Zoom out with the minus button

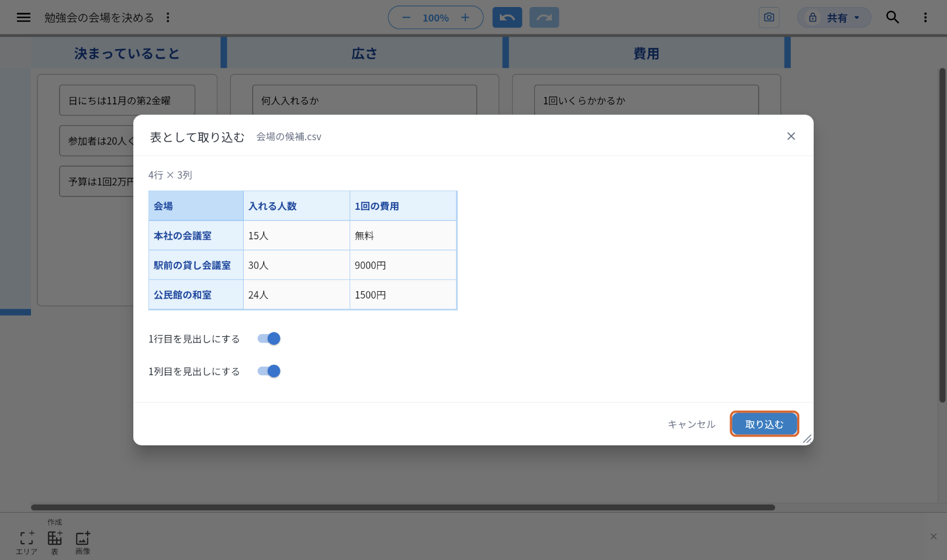click(x=406, y=18)
